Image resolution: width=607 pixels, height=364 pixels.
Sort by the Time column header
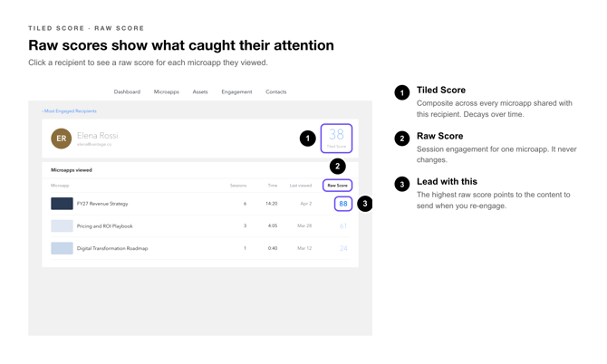click(x=273, y=186)
